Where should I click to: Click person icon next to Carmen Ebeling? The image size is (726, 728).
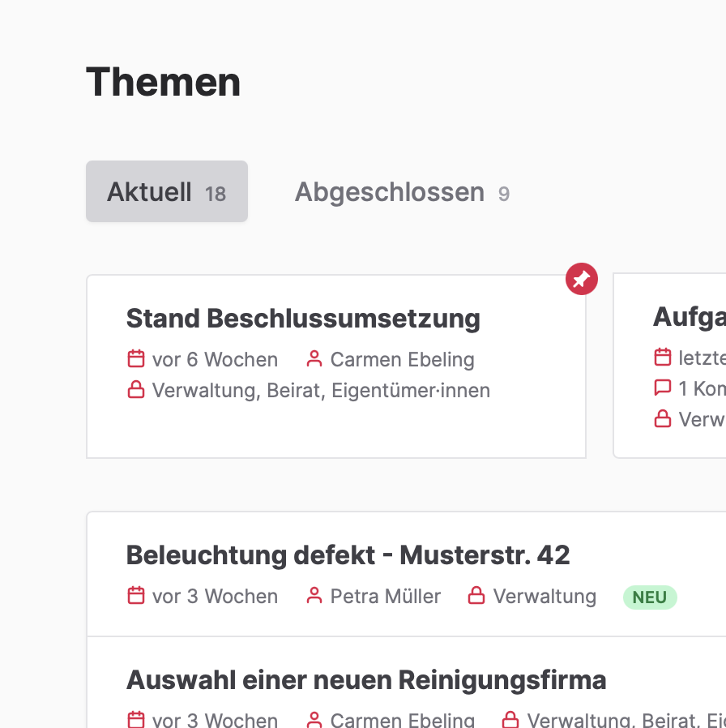click(x=314, y=359)
